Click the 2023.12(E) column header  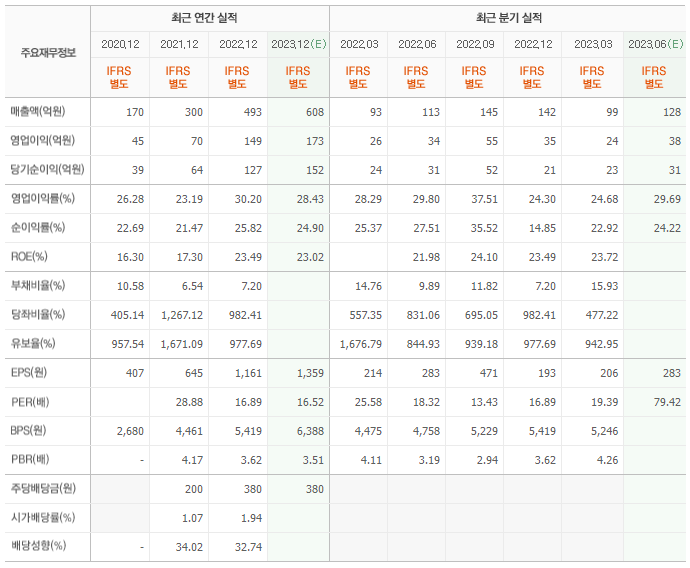click(x=299, y=44)
